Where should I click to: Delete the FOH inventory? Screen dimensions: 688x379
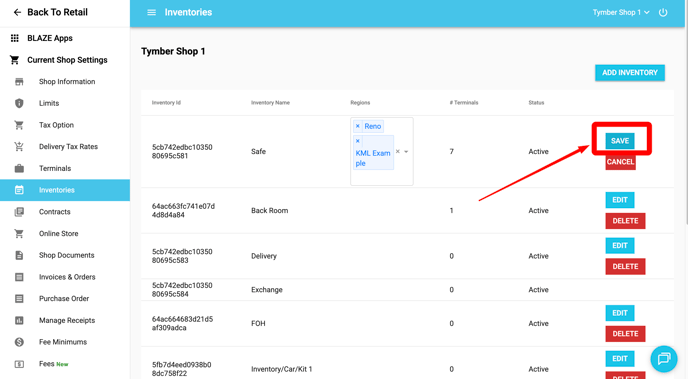pyautogui.click(x=625, y=334)
